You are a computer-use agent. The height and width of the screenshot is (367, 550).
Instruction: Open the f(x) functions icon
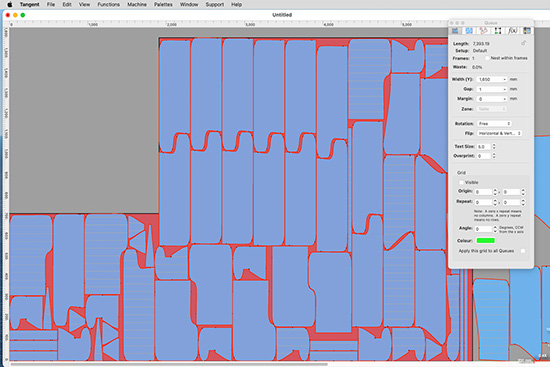click(512, 31)
